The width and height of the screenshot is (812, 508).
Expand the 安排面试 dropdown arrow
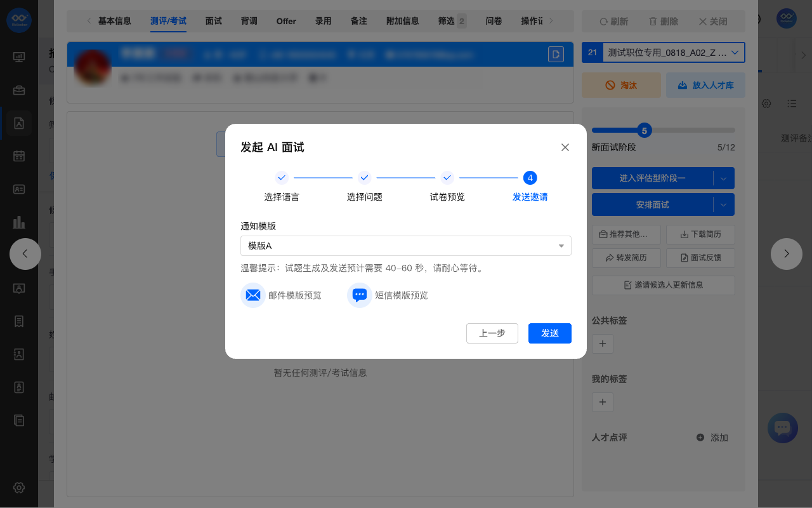(724, 205)
